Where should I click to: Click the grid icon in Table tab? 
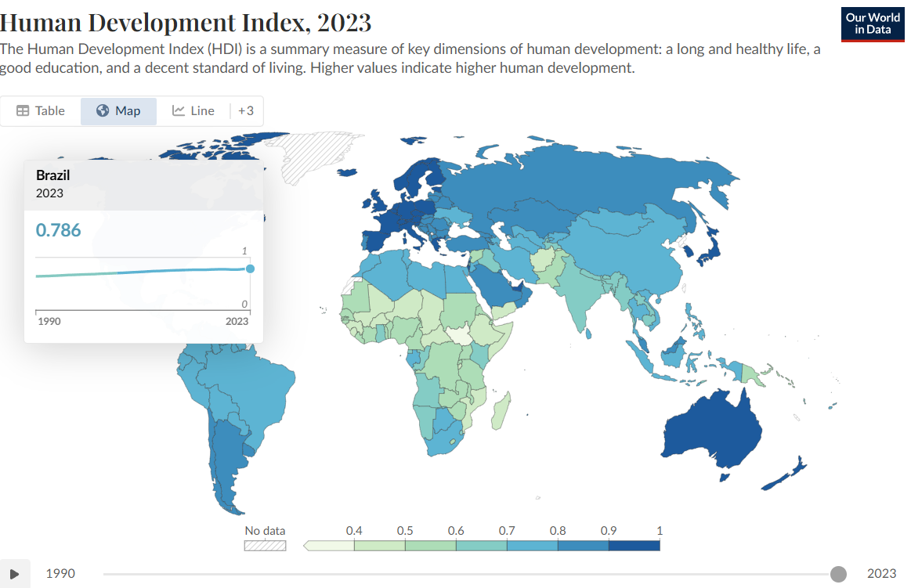click(x=23, y=111)
